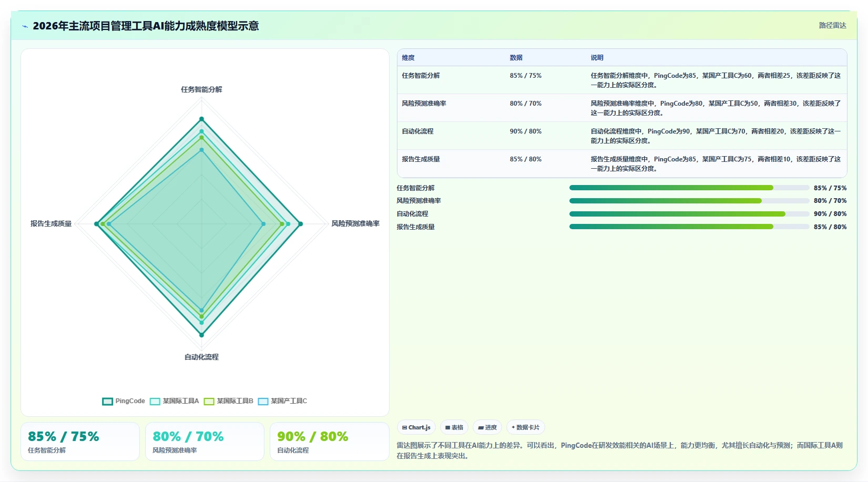Click the description mentioning 两者相差20
This screenshot has height=482, width=868.
pyautogui.click(x=716, y=136)
